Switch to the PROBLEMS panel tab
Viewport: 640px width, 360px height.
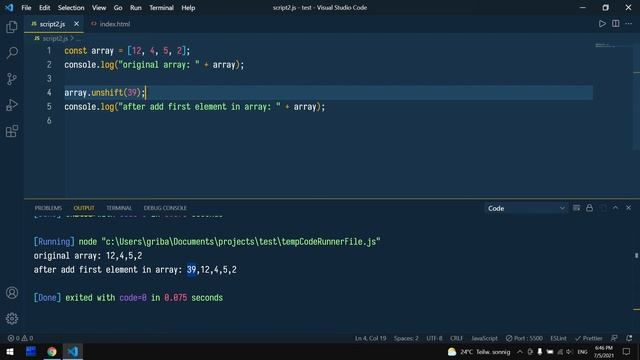pyautogui.click(x=48, y=208)
